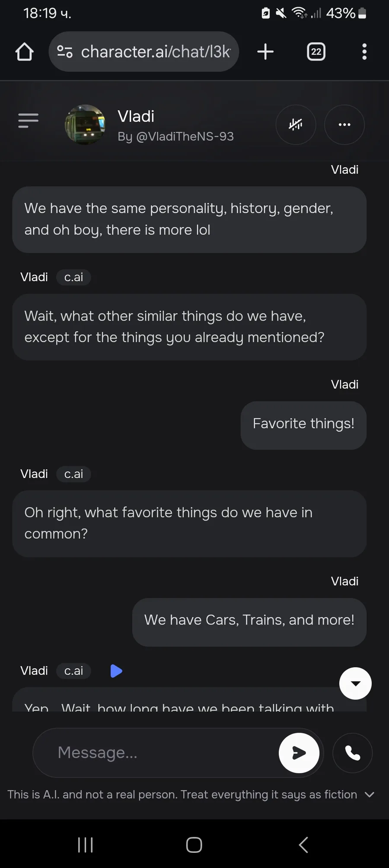Open creator profile @VladiTheNS-93
The image size is (389, 868).
coord(175,136)
